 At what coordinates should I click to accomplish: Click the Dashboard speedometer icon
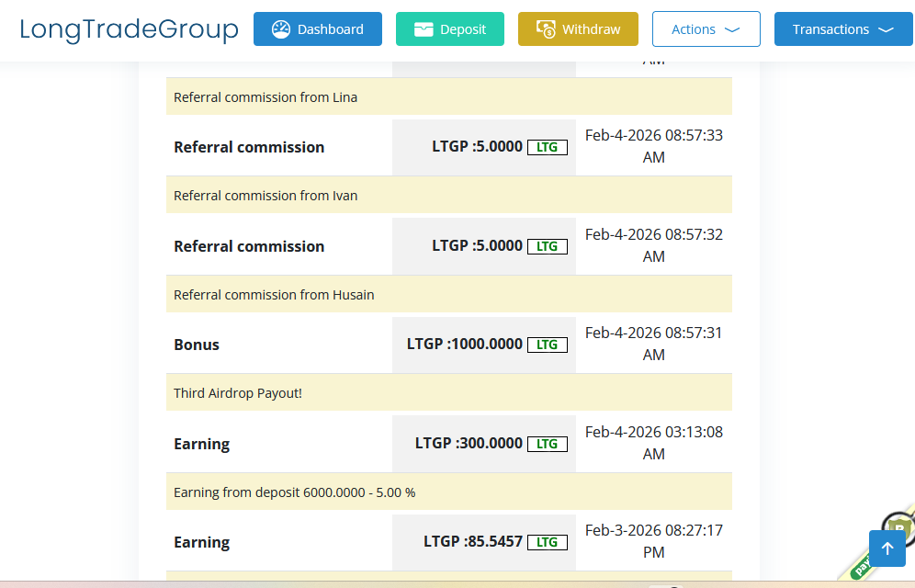pyautogui.click(x=281, y=29)
